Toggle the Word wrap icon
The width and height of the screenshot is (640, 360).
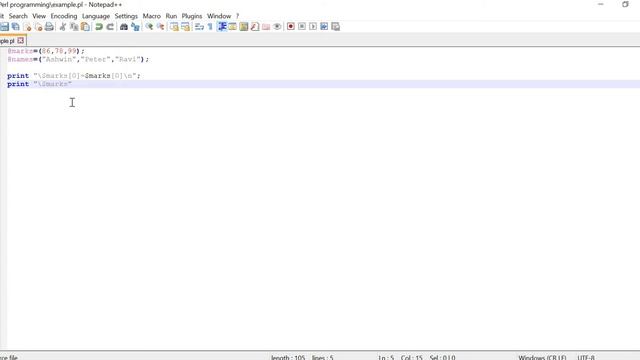(x=199, y=27)
